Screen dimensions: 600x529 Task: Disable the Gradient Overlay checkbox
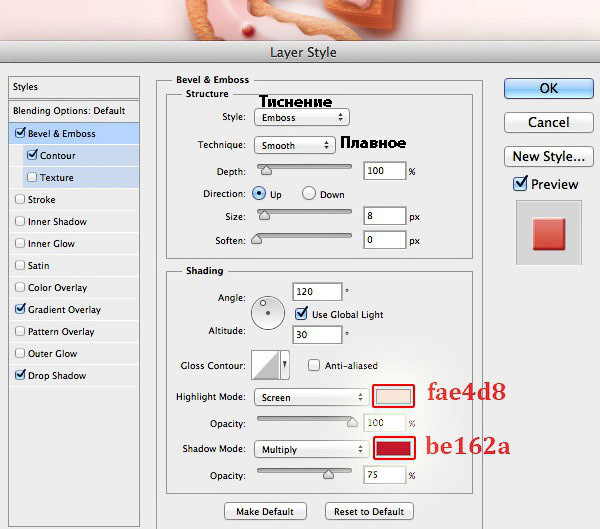point(20,309)
